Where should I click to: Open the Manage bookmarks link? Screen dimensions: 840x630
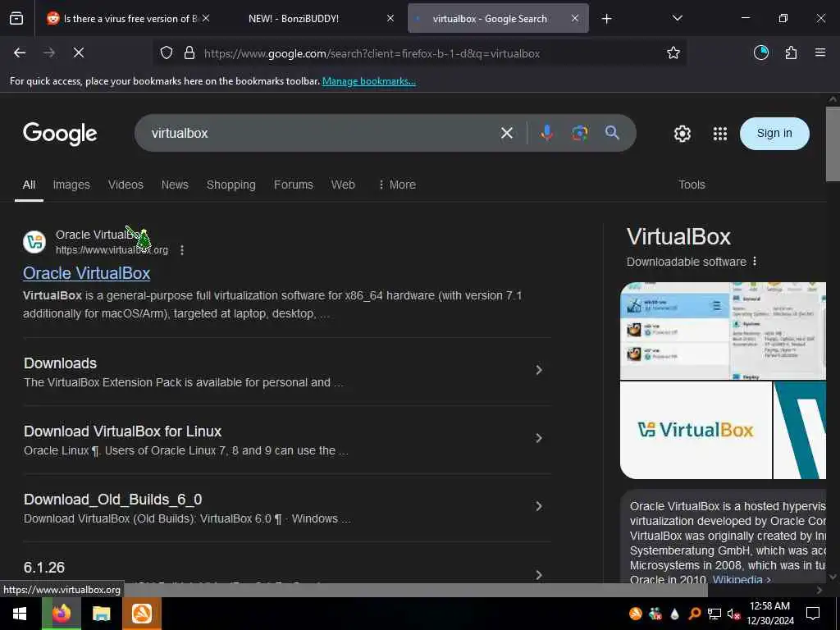(x=368, y=81)
